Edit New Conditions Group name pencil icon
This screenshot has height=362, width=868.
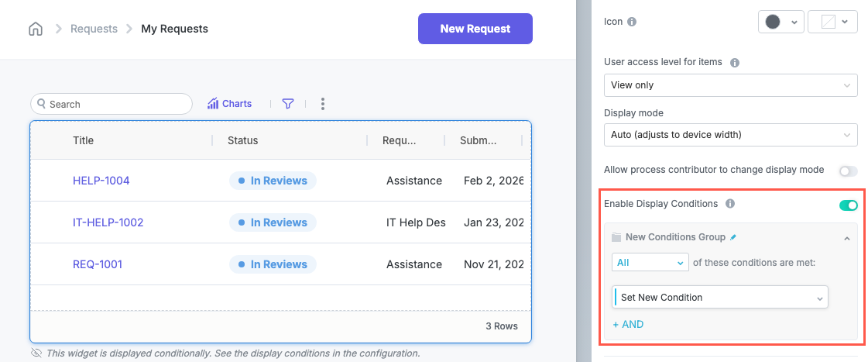(x=734, y=237)
